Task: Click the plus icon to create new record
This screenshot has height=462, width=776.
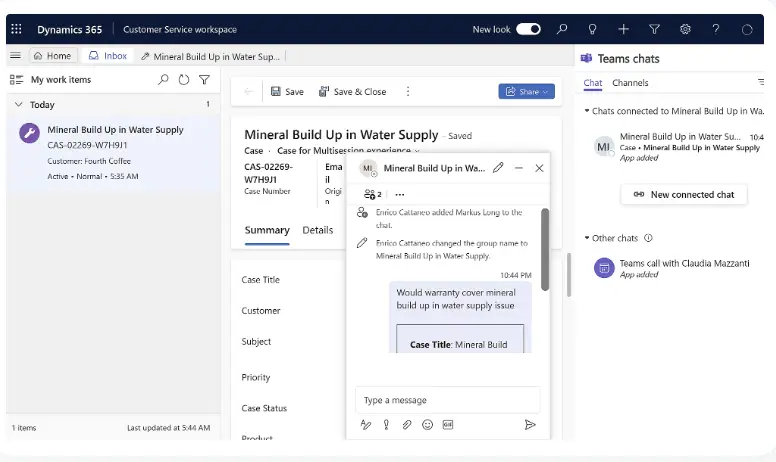Action: pyautogui.click(x=624, y=29)
